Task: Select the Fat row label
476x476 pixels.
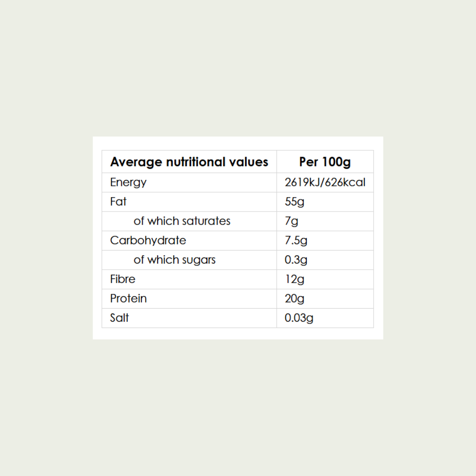Action: click(x=118, y=202)
